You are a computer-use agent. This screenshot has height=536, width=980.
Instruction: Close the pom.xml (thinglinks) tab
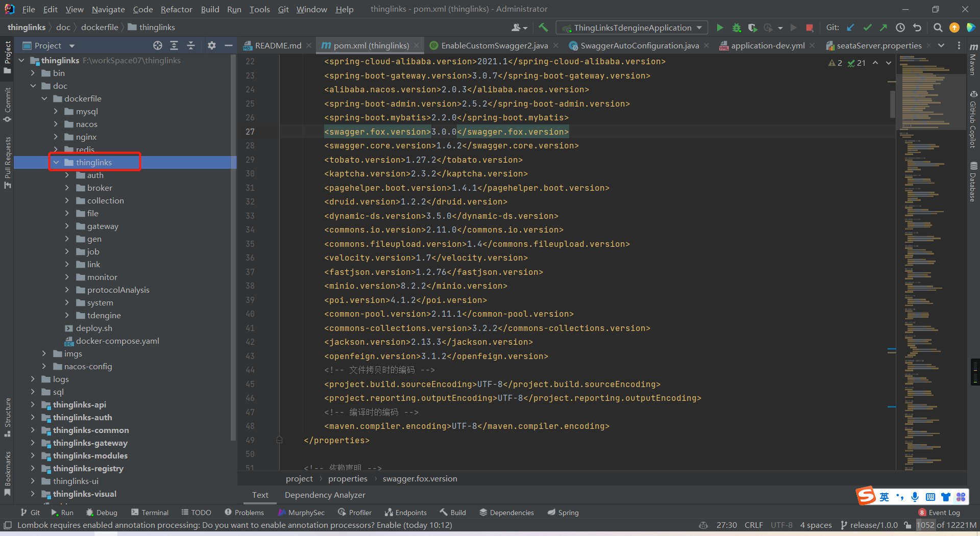(x=416, y=45)
